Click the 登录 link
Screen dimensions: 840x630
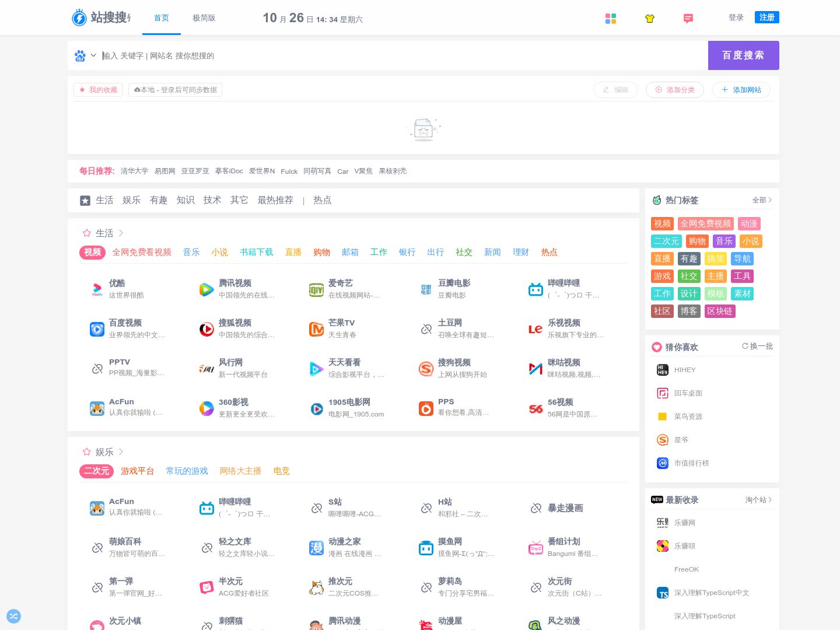[736, 17]
